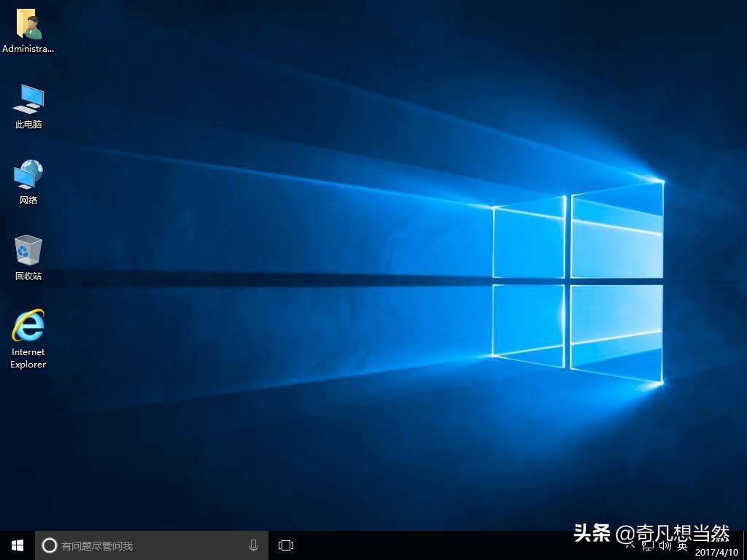The width and height of the screenshot is (747, 560).
Task: Click the Show Desktop strip at taskbar's right edge
Action: tap(745, 547)
